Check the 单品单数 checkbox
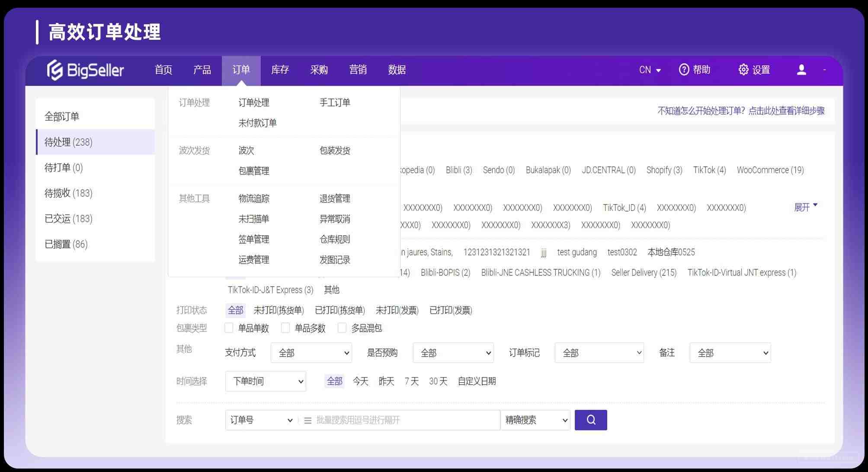868x472 pixels. click(229, 328)
